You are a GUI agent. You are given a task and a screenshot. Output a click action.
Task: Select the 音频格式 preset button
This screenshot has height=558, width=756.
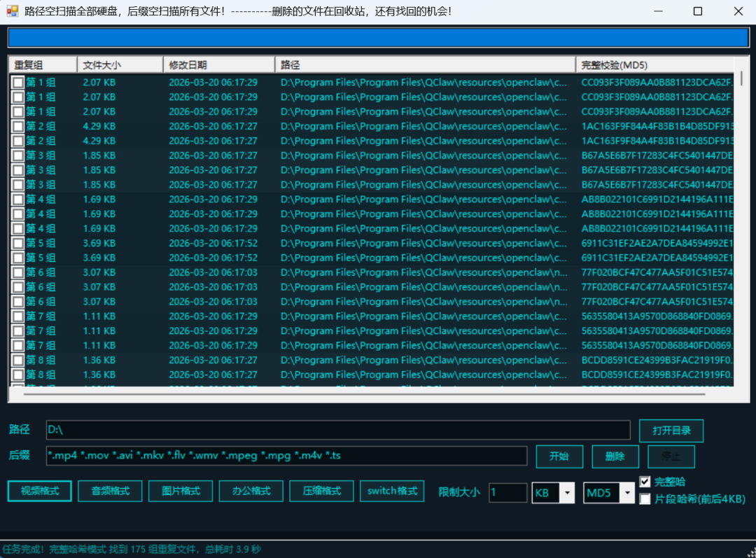point(110,491)
